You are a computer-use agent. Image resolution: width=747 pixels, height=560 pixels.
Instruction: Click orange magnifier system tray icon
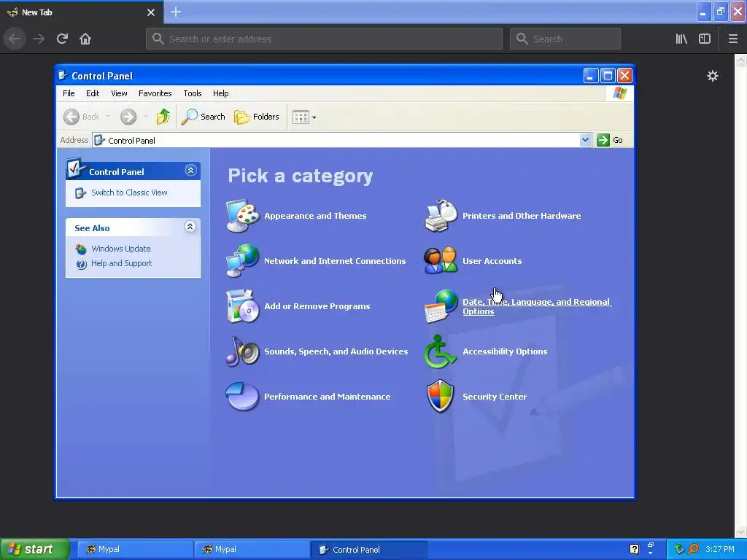coord(693,549)
